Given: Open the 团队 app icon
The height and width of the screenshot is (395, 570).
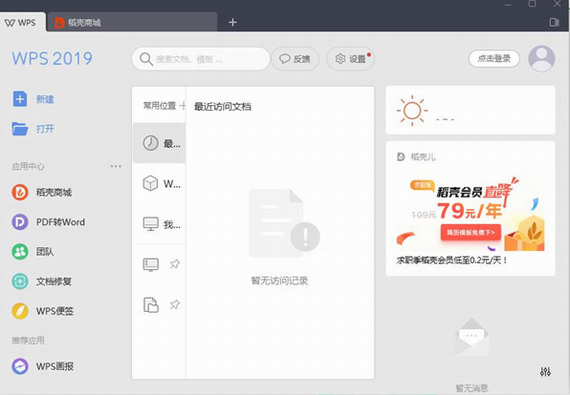Looking at the screenshot, I should point(20,251).
